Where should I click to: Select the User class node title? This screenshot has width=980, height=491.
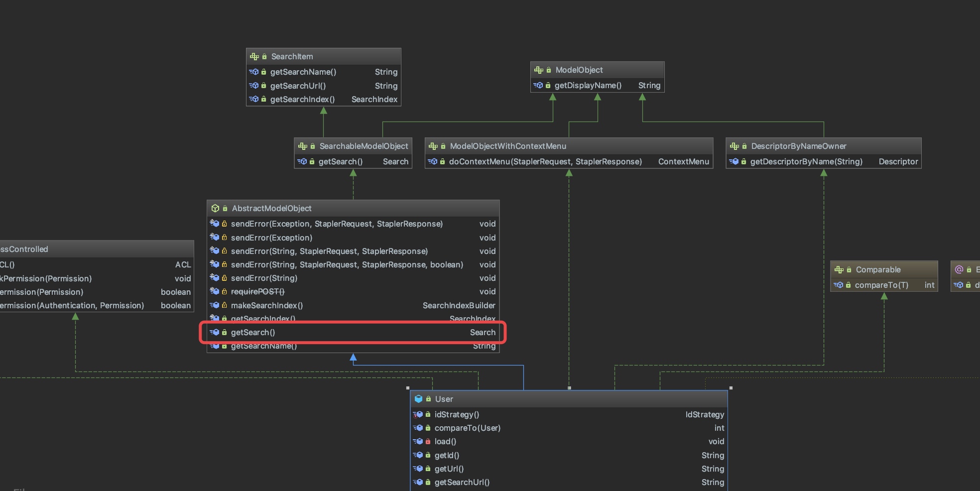click(x=444, y=399)
